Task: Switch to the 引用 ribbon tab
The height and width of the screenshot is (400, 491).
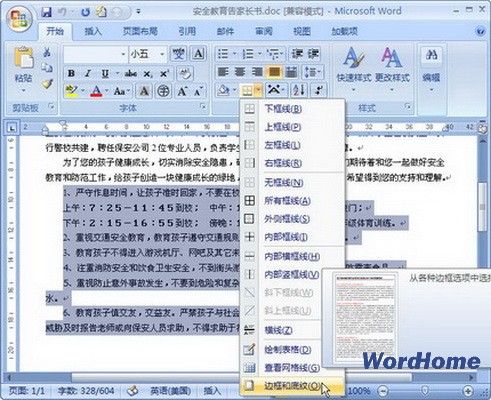Action: [187, 32]
